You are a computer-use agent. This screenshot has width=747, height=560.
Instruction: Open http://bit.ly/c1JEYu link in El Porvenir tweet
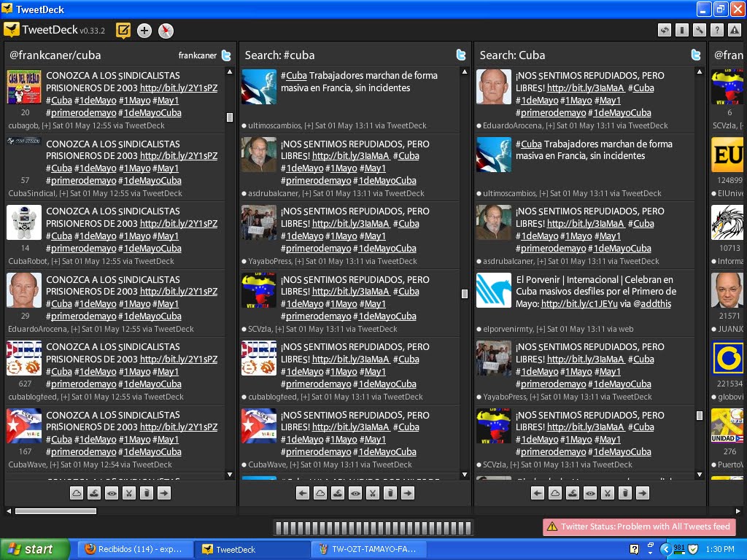(579, 304)
